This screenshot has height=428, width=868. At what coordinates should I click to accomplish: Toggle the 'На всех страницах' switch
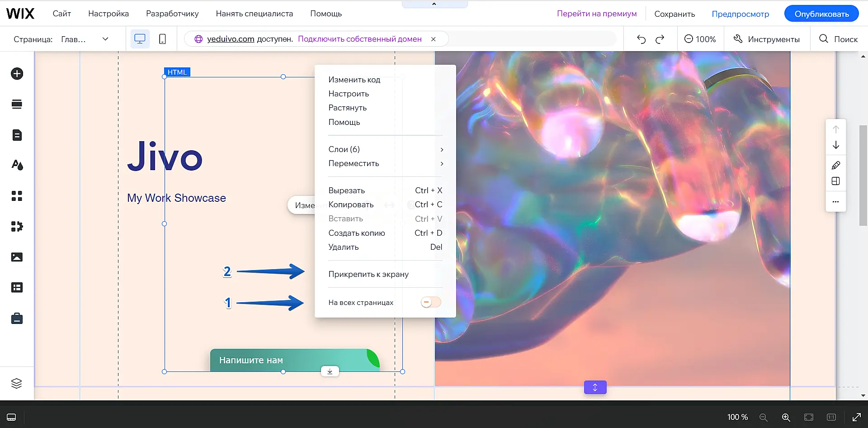(430, 302)
